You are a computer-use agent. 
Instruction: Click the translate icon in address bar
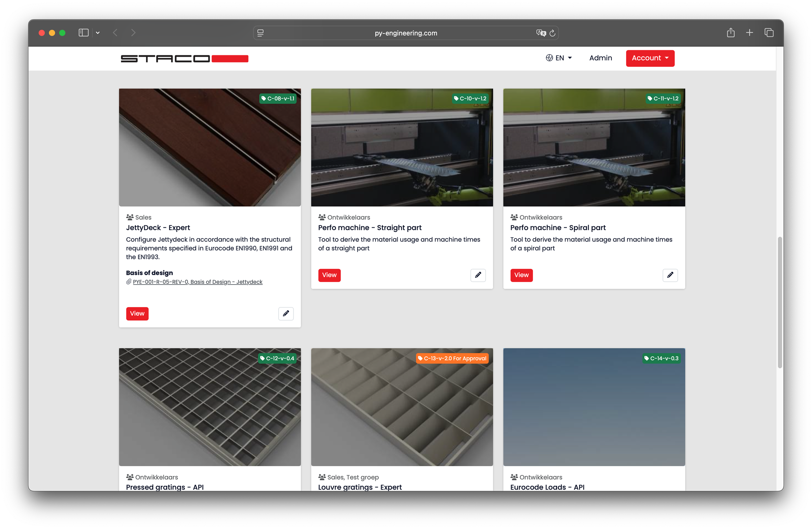coord(540,33)
